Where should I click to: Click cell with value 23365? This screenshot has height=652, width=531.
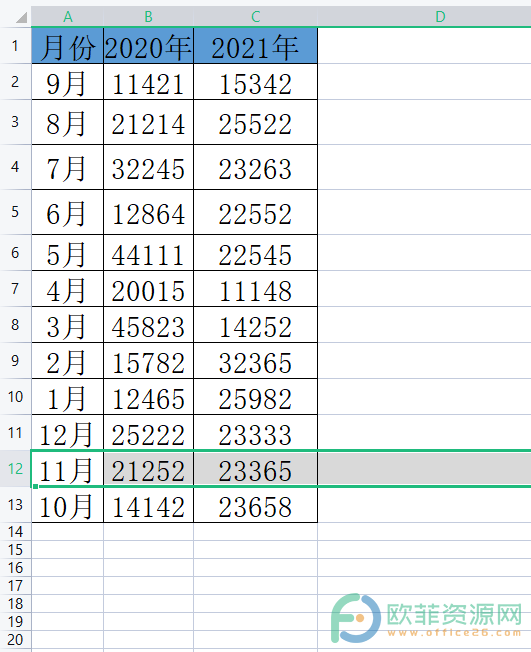point(255,469)
